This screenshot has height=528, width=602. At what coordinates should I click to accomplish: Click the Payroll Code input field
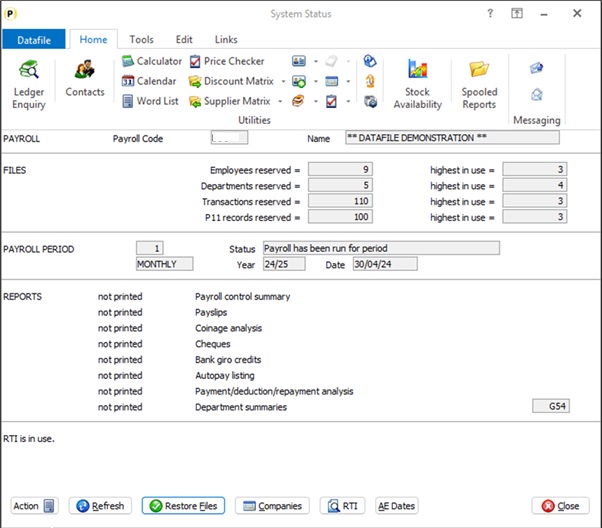(229, 137)
